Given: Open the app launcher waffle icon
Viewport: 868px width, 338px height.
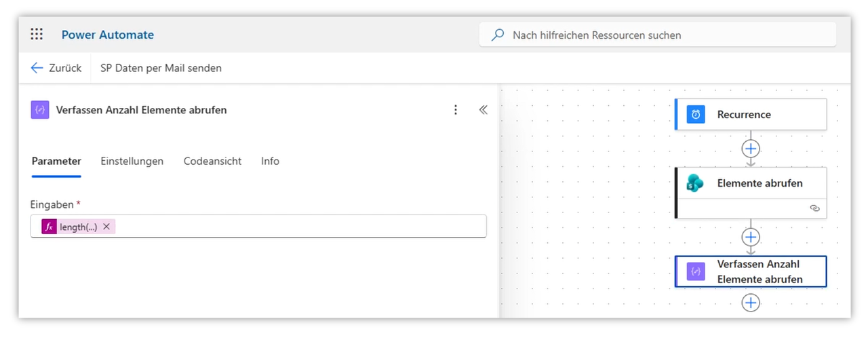Looking at the screenshot, I should tap(37, 35).
